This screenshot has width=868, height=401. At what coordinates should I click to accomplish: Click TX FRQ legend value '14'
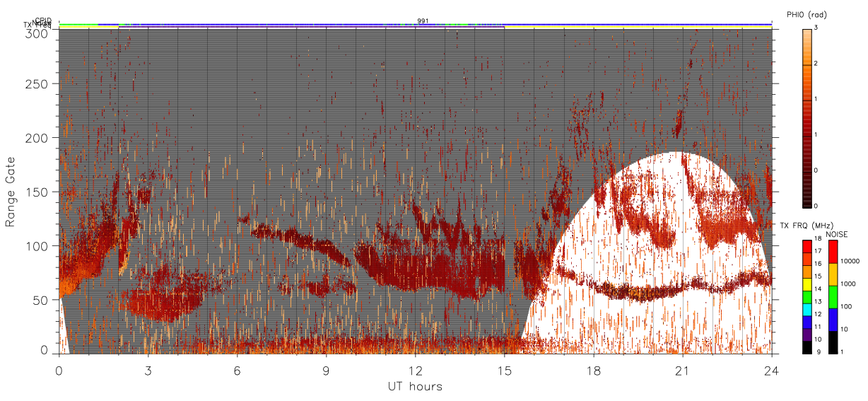[x=819, y=289]
